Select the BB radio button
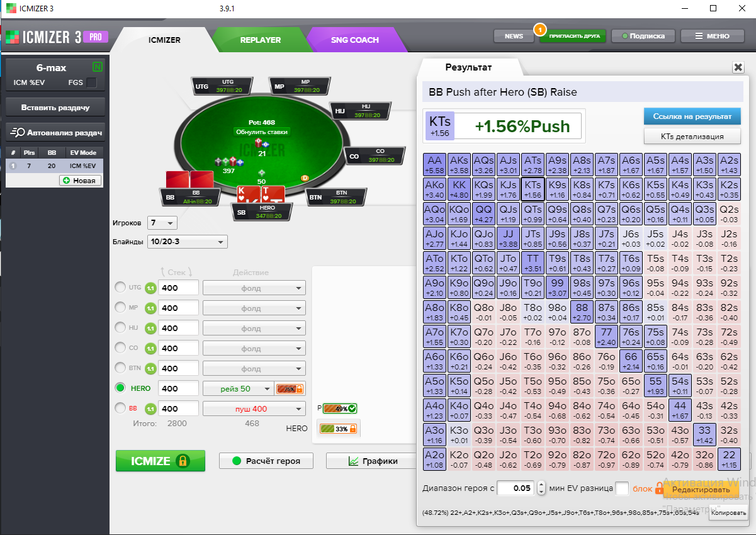Screen dimensions: 756x535 point(120,408)
